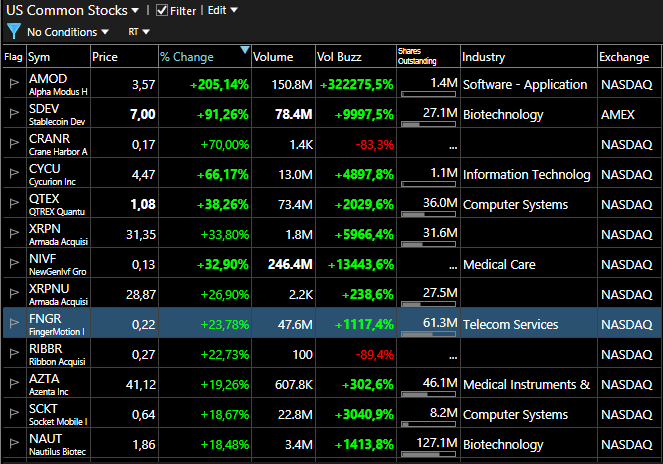Click the +205,14% change value
Image resolution: width=663 pixels, height=464 pixels.
coord(219,84)
